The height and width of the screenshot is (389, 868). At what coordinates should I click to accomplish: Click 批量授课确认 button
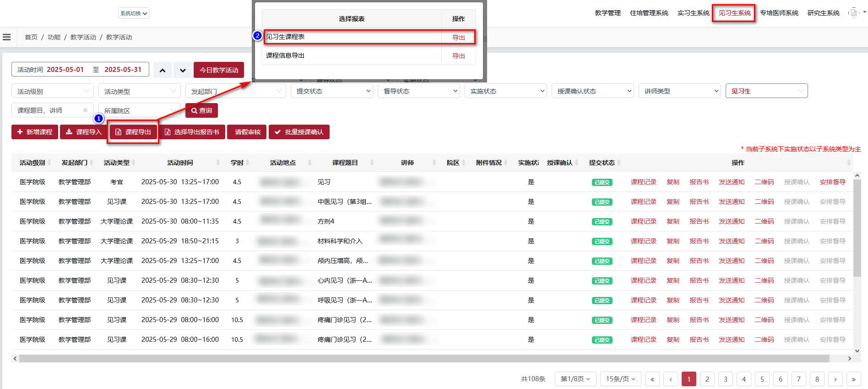coord(299,132)
